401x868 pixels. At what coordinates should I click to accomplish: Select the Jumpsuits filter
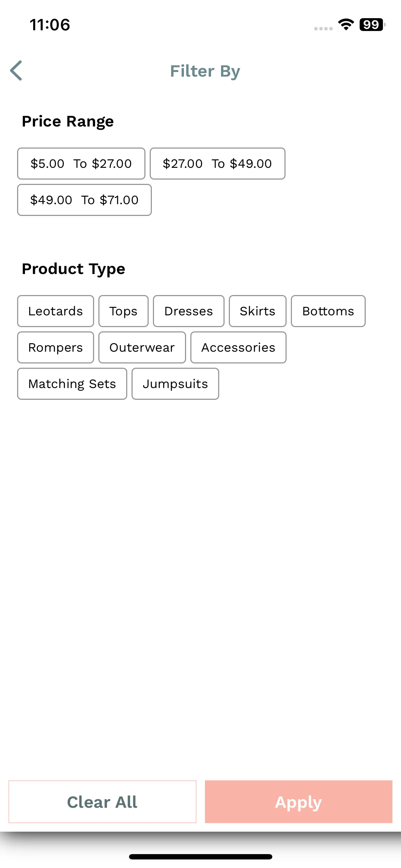(x=175, y=384)
